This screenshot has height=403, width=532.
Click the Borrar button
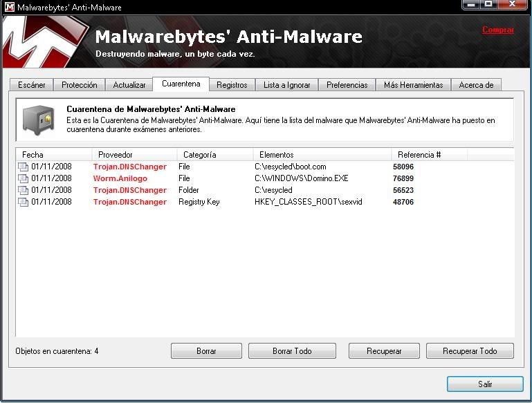click(x=206, y=350)
